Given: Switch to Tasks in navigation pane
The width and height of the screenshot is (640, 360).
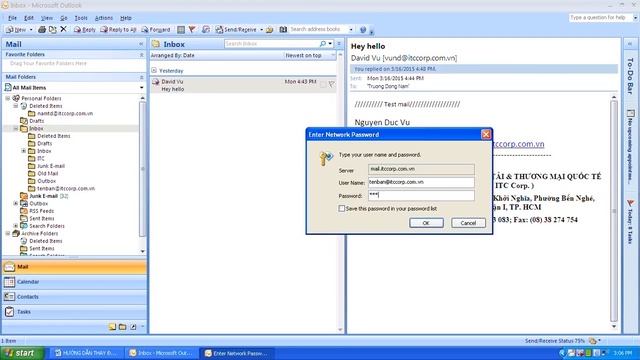Looking at the screenshot, I should [x=74, y=312].
